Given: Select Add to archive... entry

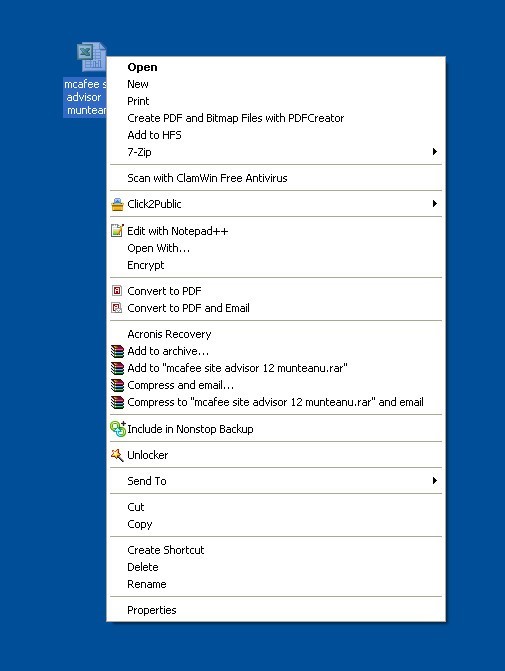Looking at the screenshot, I should (x=276, y=351).
